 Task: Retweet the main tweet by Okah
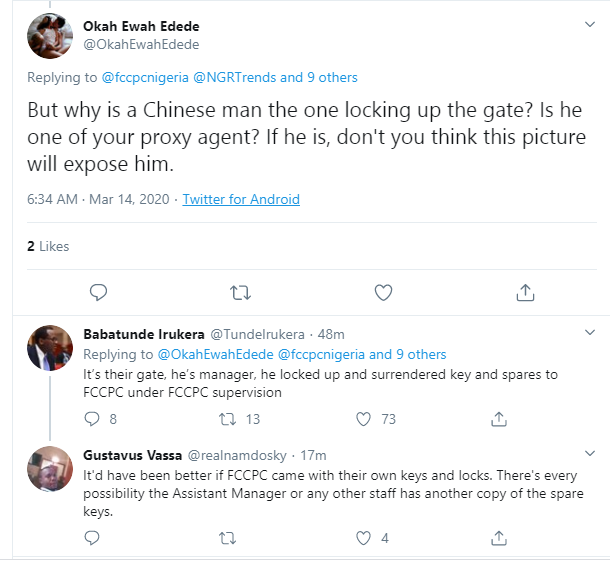point(240,292)
